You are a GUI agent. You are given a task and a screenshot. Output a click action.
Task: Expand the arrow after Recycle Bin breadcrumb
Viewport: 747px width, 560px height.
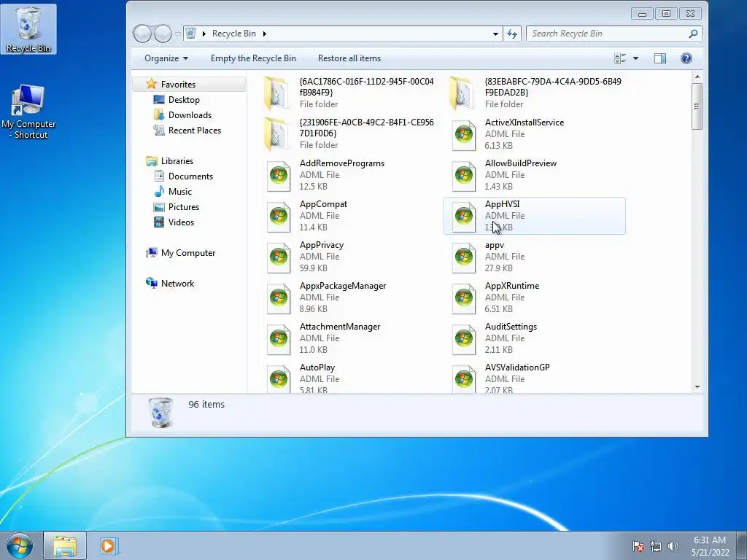pos(264,34)
